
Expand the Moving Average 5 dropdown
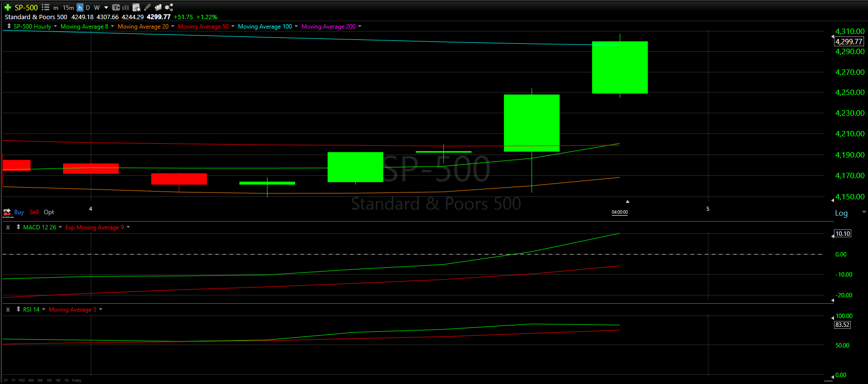click(100, 310)
